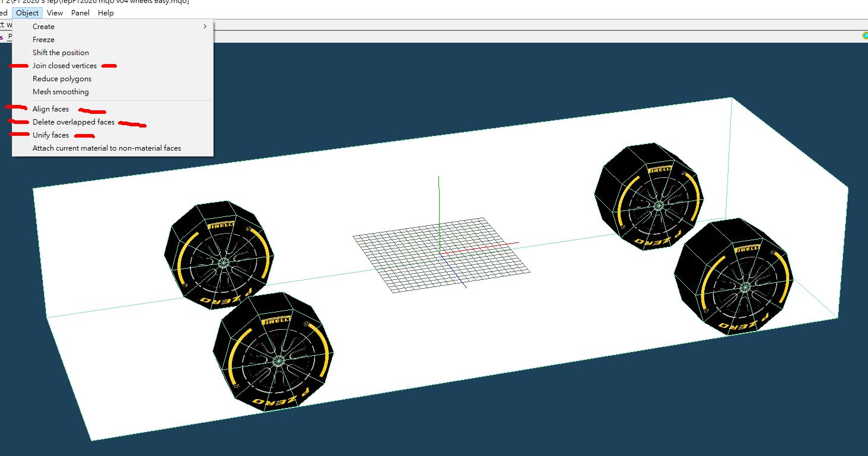Click the green vertical Y axis line
This screenshot has height=456, width=868.
(x=438, y=208)
